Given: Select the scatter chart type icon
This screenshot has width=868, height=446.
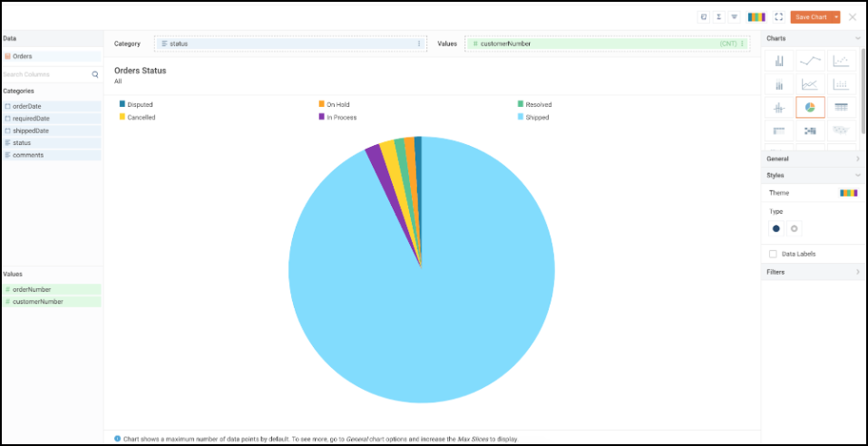Looking at the screenshot, I should point(842,61).
